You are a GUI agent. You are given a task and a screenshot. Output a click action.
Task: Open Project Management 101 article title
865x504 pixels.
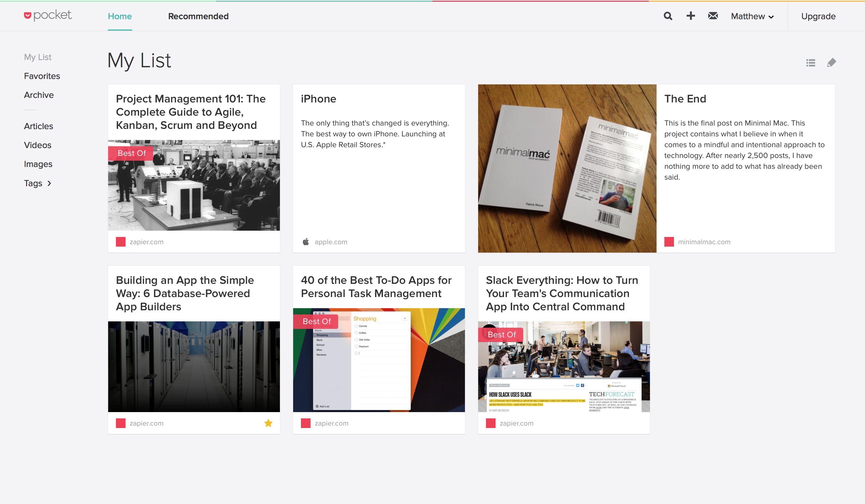(190, 112)
